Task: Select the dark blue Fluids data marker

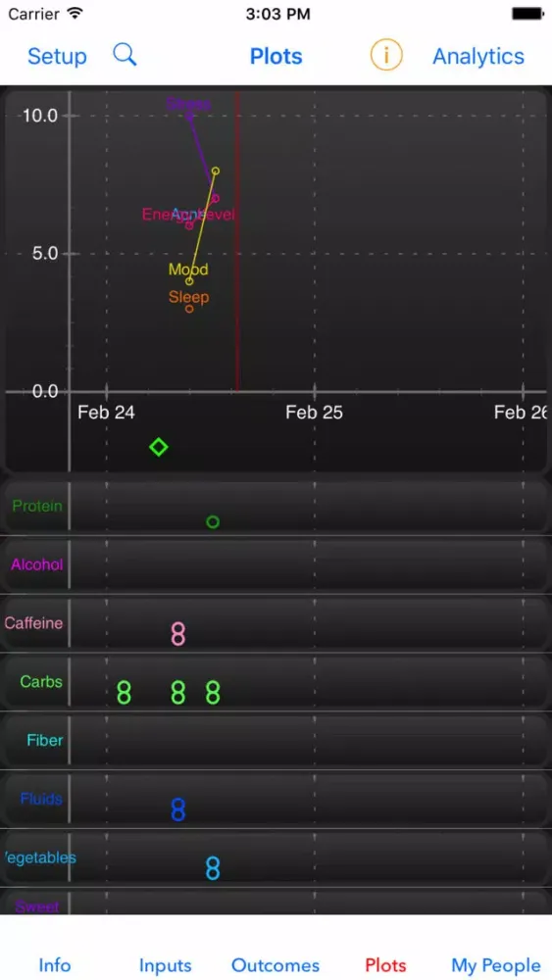Action: click(178, 809)
